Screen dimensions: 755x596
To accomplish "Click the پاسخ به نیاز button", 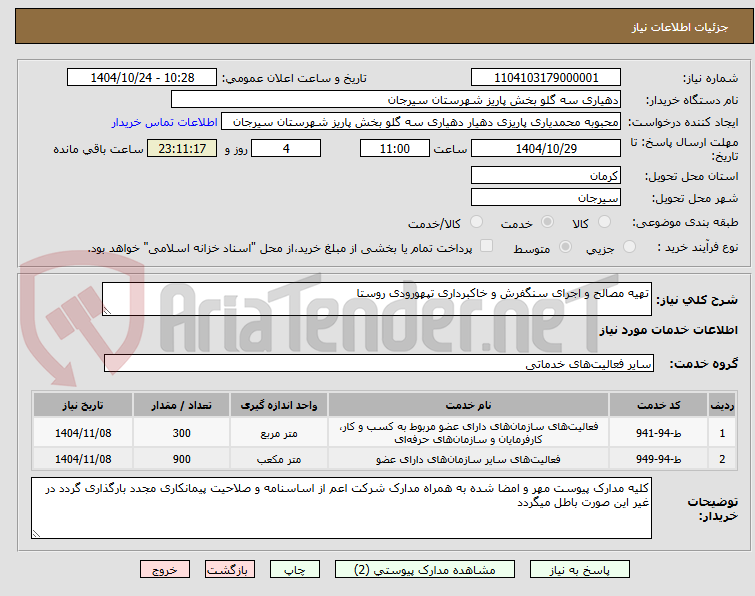I will pos(579,570).
